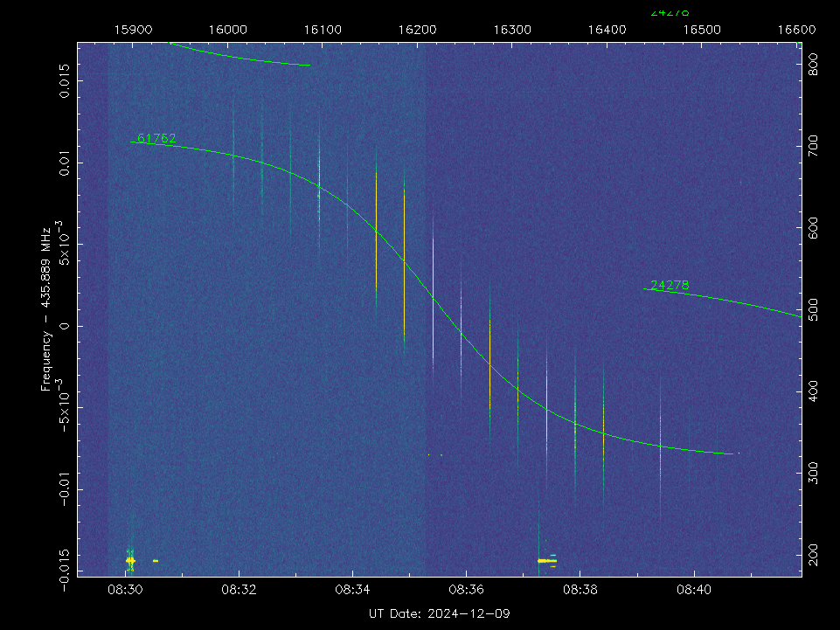This screenshot has height=630, width=840.
Task: Click the right axis value 200
Action: coord(812,555)
